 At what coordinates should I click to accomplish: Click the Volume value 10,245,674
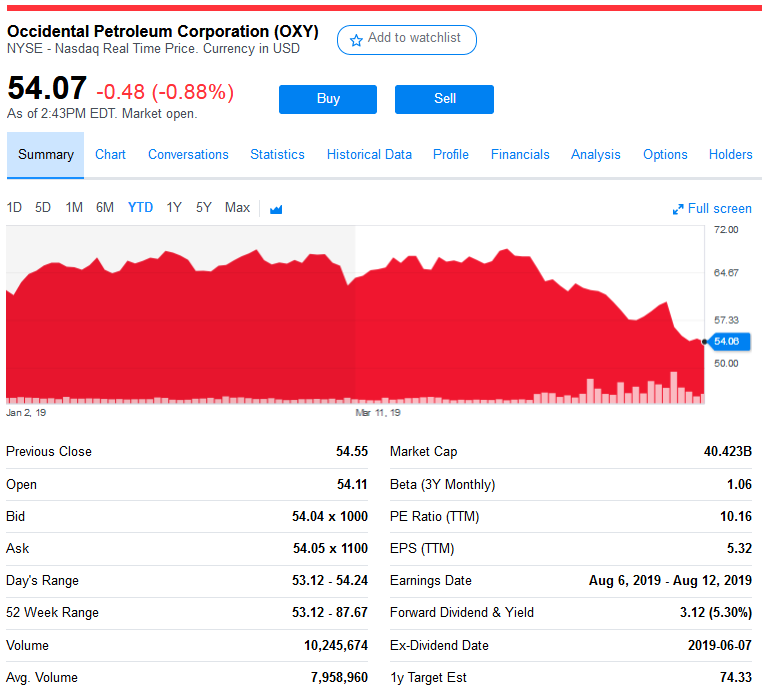[x=336, y=646]
